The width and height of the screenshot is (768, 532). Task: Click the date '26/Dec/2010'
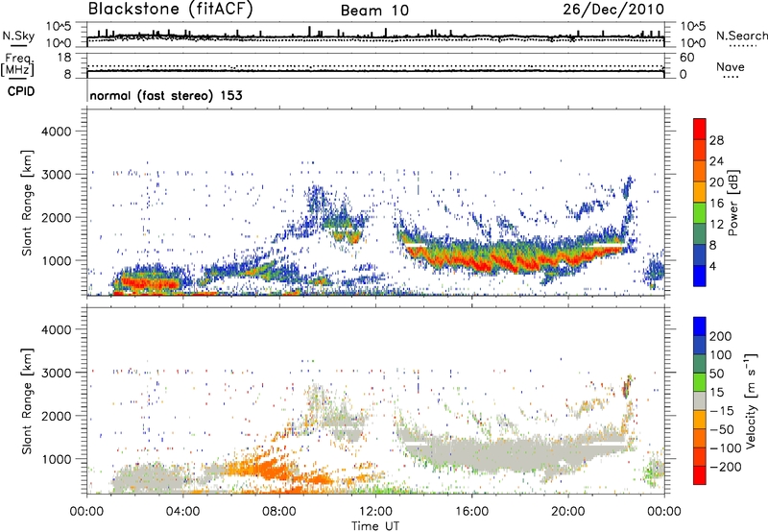point(613,10)
